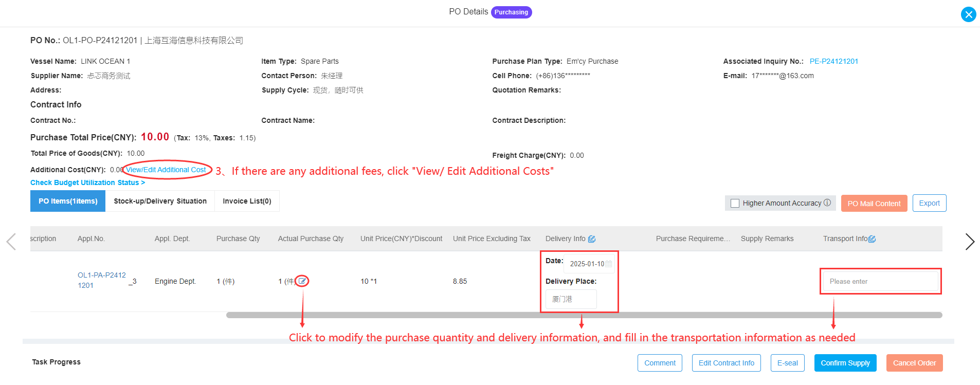Click the Export button

click(x=929, y=203)
